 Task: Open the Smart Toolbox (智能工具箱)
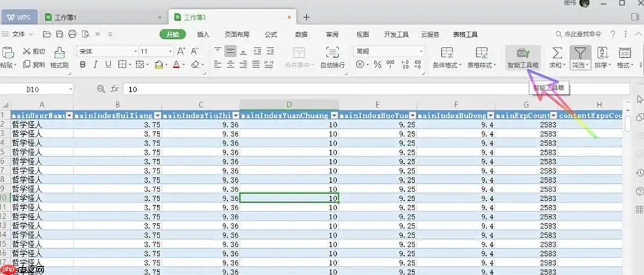point(523,53)
